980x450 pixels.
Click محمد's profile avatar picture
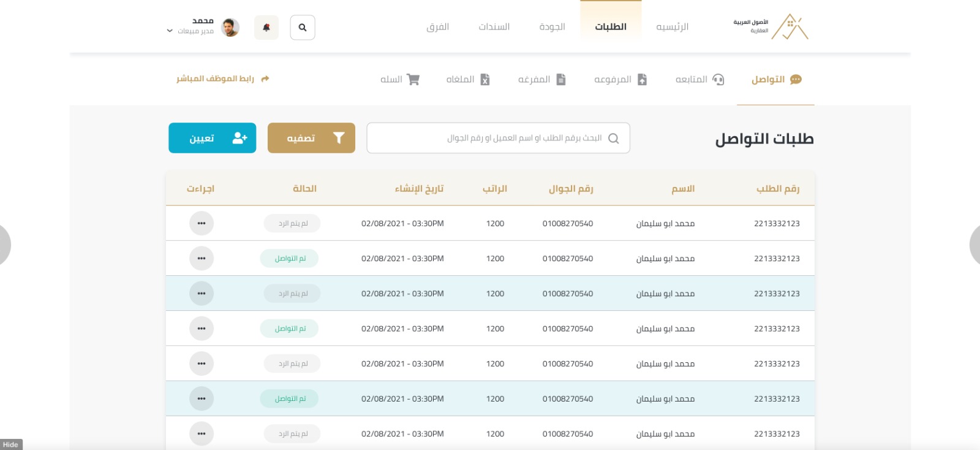pos(230,28)
